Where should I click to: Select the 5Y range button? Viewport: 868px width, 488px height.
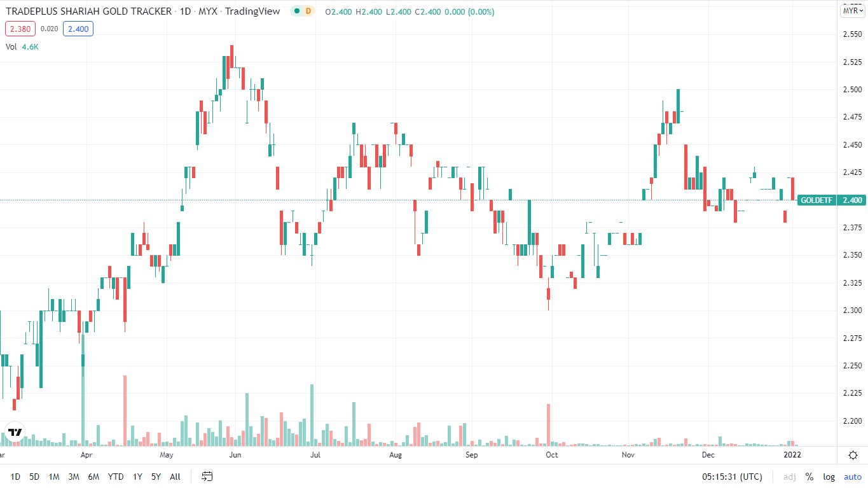(x=156, y=477)
